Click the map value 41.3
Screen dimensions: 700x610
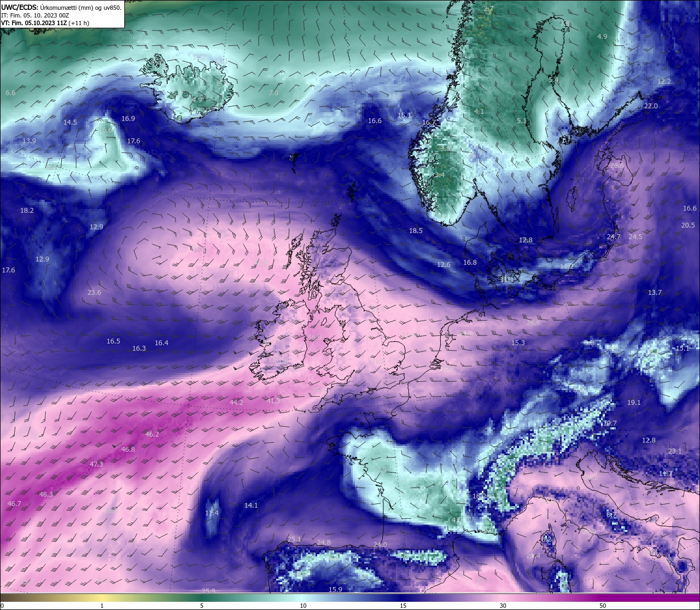tap(273, 400)
